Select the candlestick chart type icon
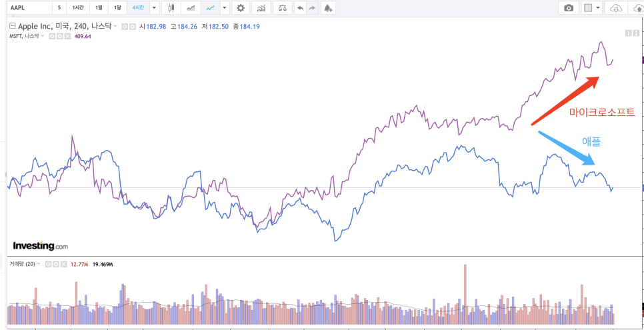The height and width of the screenshot is (330, 644). 172,8
